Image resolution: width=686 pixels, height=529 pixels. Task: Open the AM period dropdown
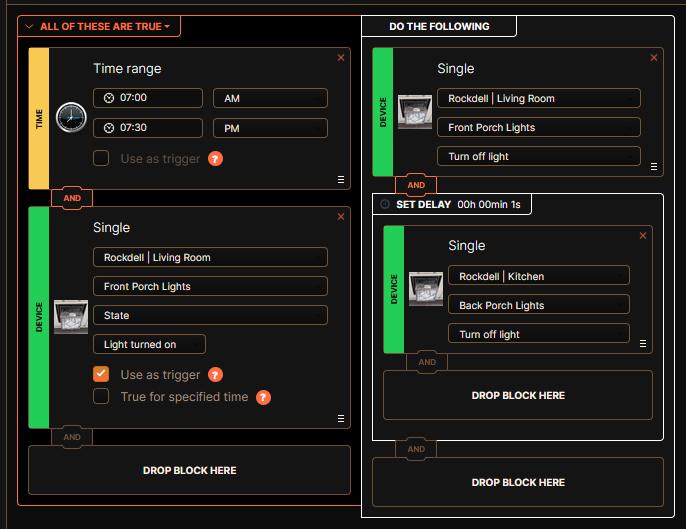pyautogui.click(x=270, y=98)
